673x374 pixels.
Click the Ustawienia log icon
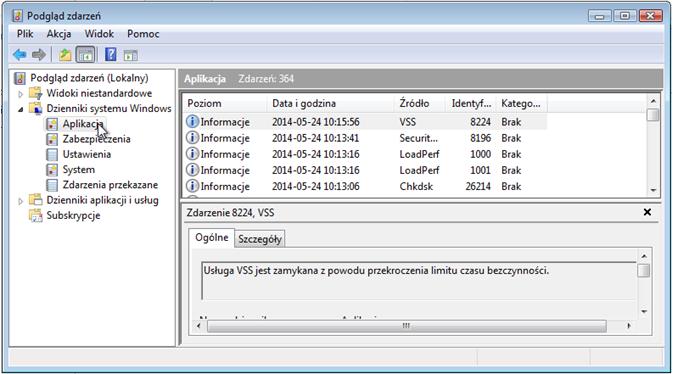point(52,155)
